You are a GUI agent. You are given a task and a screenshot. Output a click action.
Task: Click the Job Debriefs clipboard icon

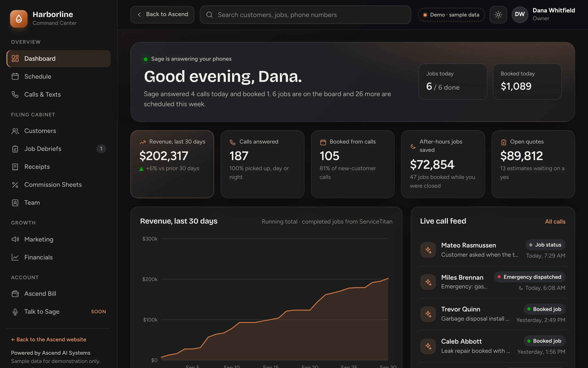(15, 149)
